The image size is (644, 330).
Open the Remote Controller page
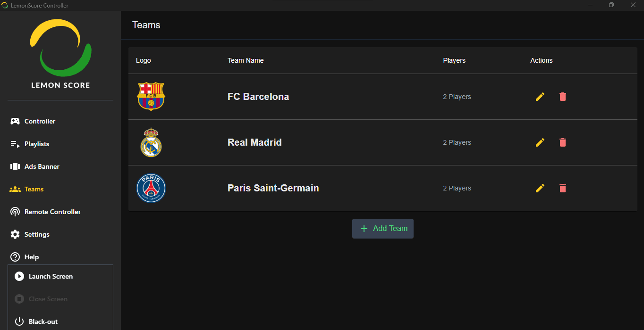52,212
